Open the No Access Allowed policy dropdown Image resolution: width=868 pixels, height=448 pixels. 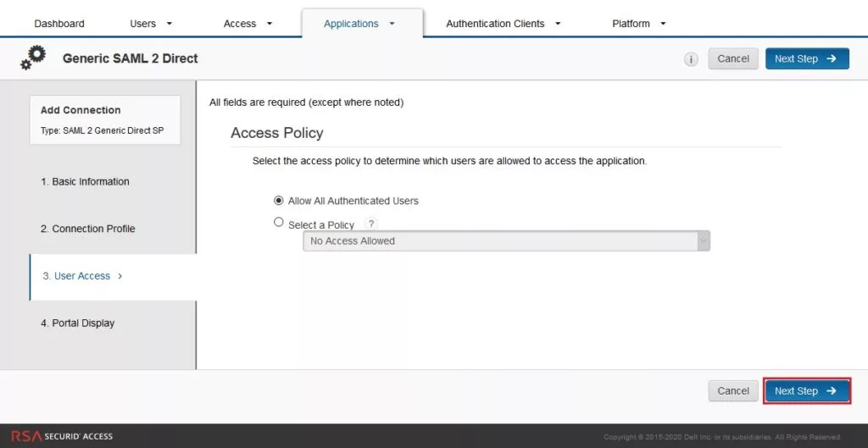point(506,241)
